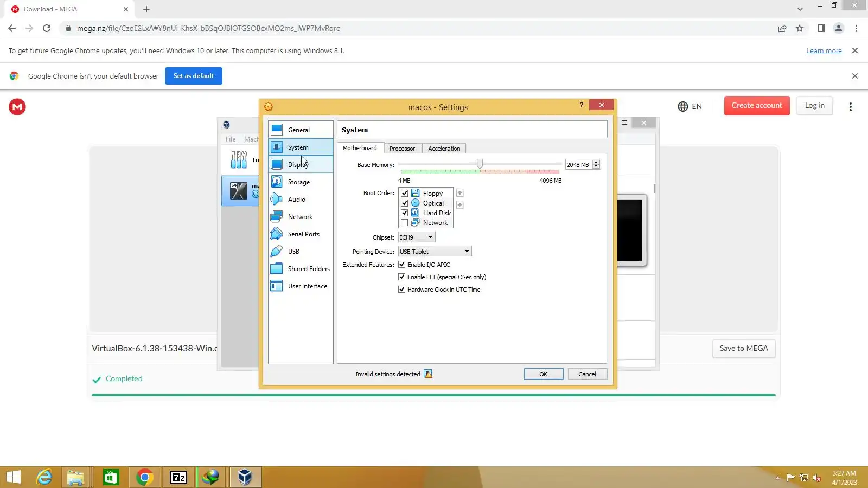Set Chrome as default browser
Screen dimensions: 868x488
point(194,76)
